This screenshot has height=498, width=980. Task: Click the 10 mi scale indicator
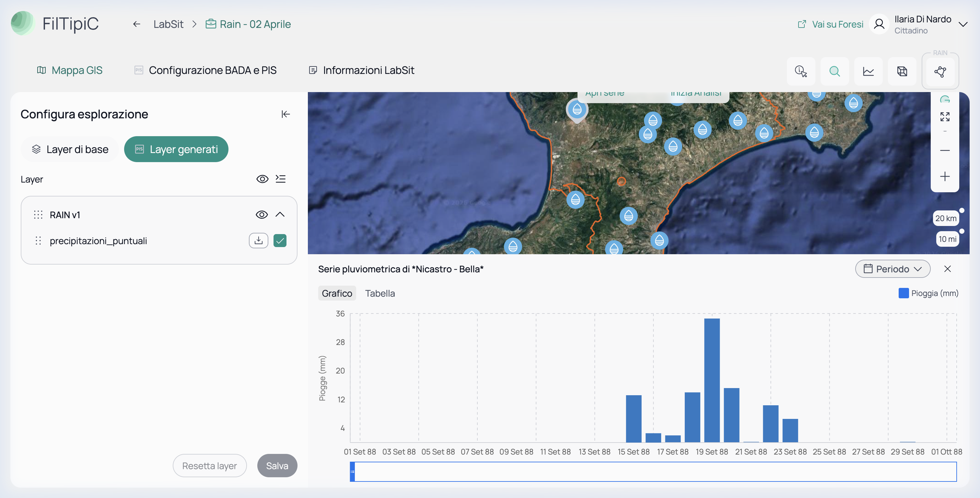(947, 239)
